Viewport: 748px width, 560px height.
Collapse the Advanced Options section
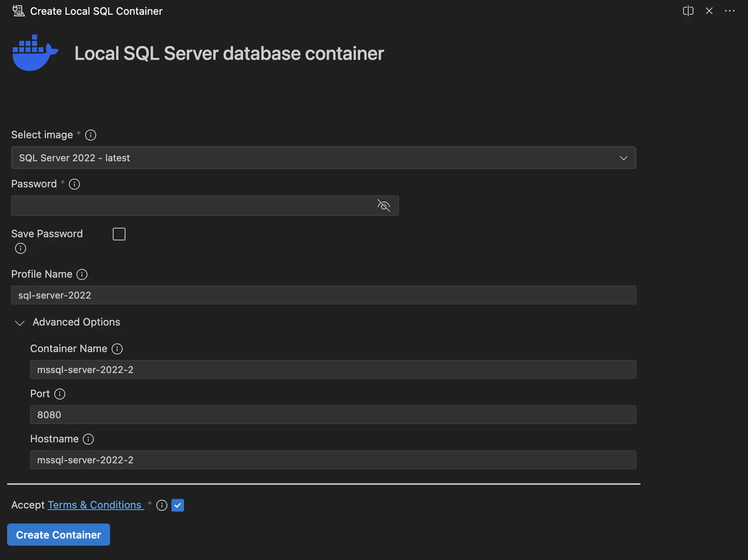[20, 323]
